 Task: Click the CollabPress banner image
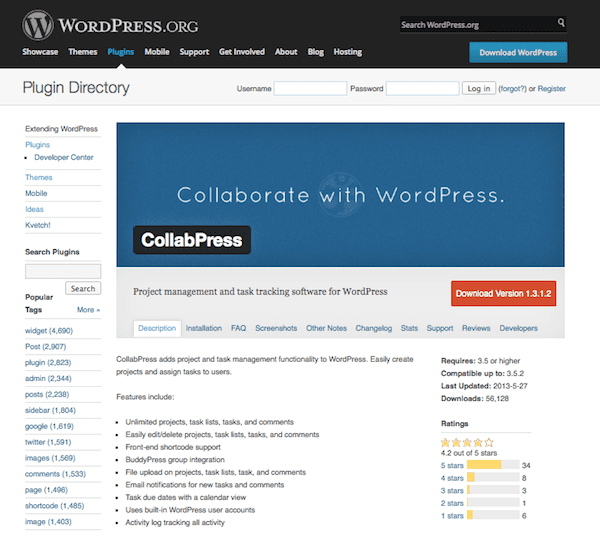click(341, 195)
